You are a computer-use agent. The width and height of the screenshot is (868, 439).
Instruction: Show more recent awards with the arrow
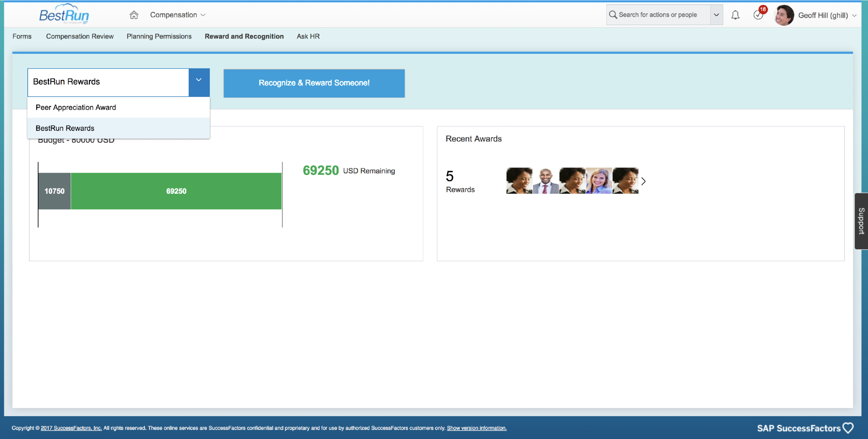pos(643,181)
